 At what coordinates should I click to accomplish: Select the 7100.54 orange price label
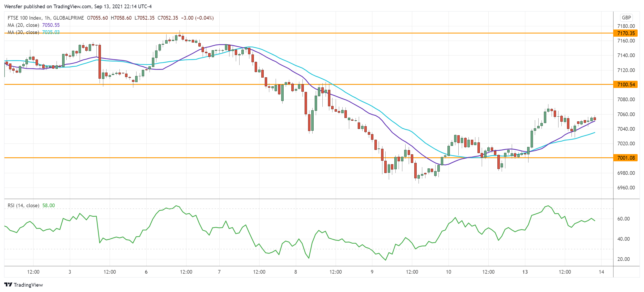click(626, 84)
